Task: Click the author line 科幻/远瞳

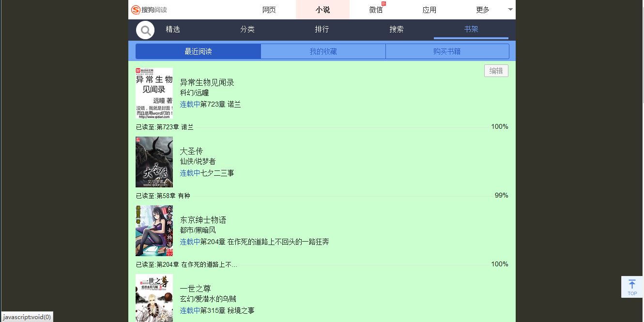Action: tap(195, 93)
